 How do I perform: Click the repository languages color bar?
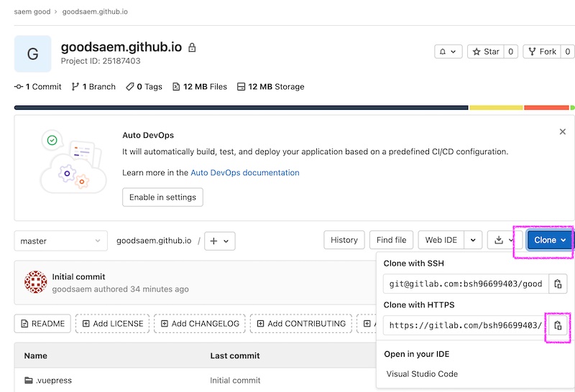click(295, 108)
